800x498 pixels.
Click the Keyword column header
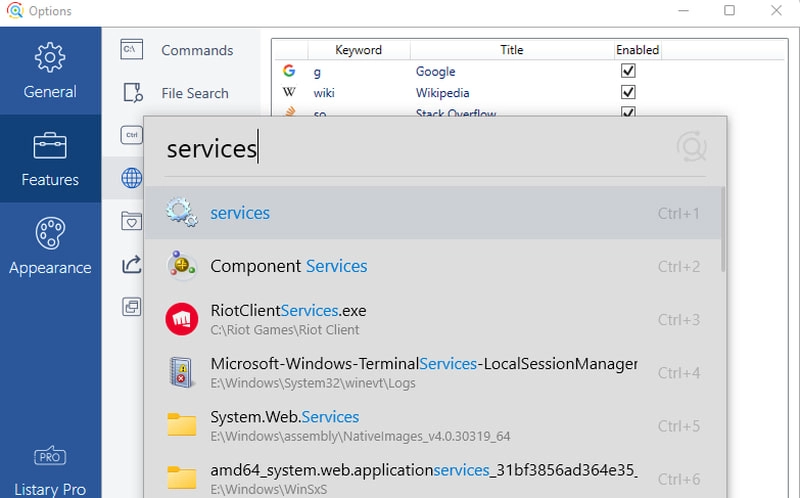358,50
